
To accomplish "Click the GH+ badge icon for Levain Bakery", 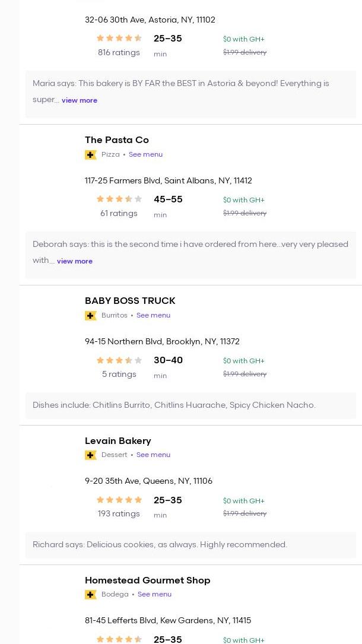I will pos(91,455).
